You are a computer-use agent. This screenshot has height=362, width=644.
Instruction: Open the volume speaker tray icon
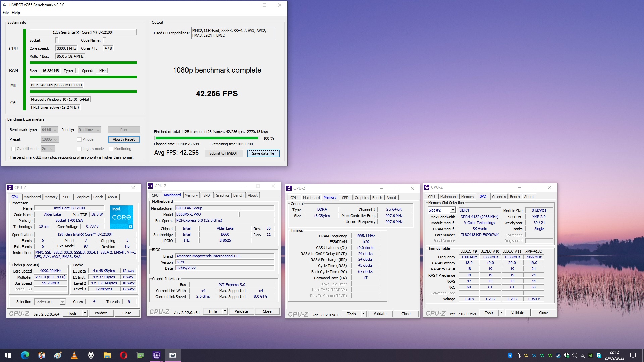click(x=574, y=355)
